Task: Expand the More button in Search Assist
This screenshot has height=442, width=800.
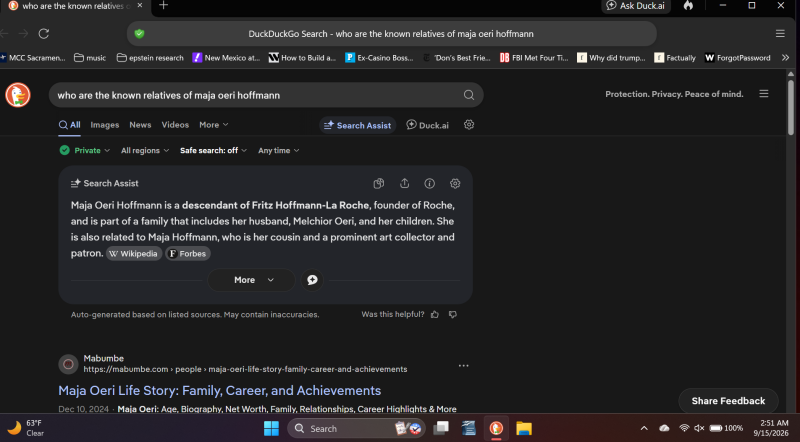Action: 251,280
